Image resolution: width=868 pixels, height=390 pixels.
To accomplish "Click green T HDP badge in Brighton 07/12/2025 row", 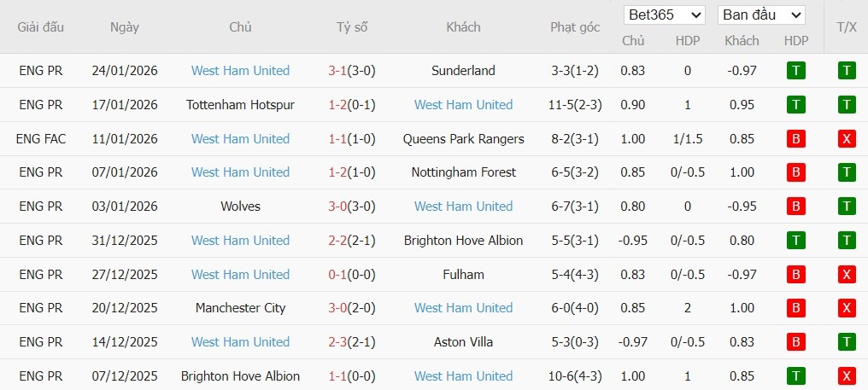I will pyautogui.click(x=796, y=376).
